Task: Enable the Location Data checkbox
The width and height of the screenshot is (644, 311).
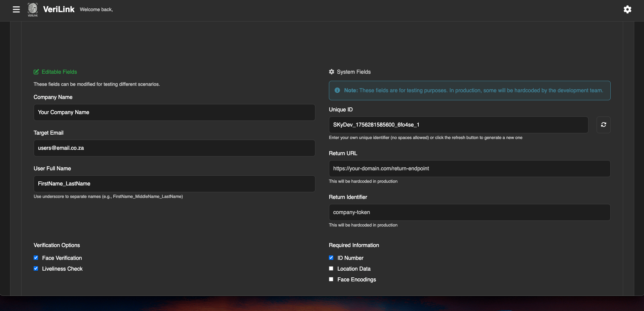Action: (x=331, y=269)
